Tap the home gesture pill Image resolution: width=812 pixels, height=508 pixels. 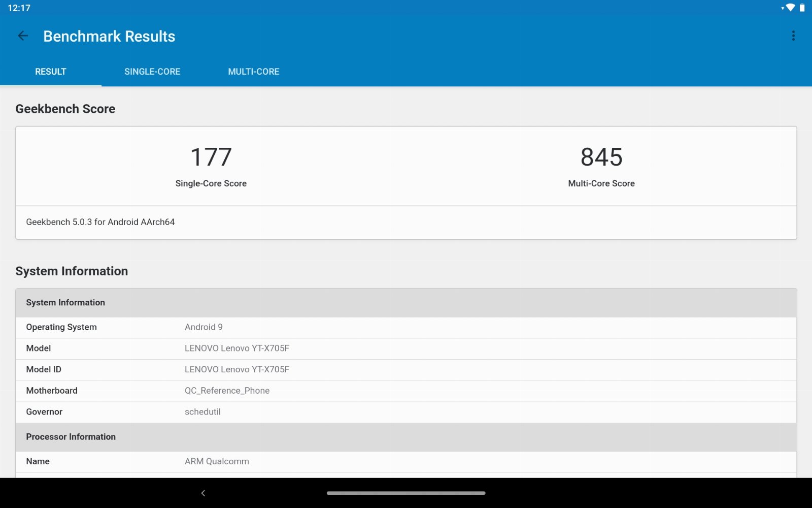(x=406, y=493)
